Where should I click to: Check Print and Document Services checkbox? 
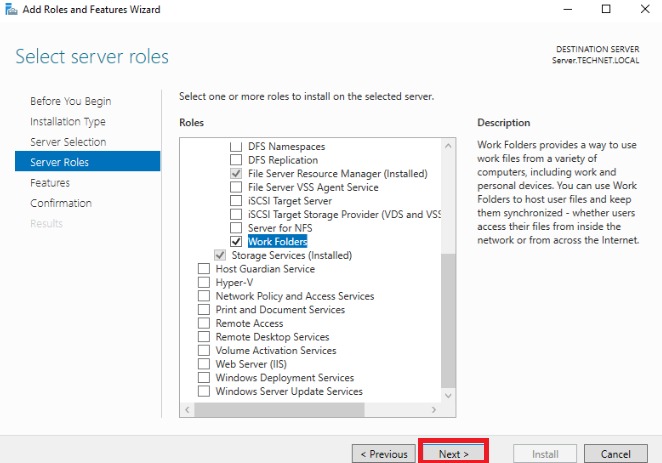click(x=204, y=309)
